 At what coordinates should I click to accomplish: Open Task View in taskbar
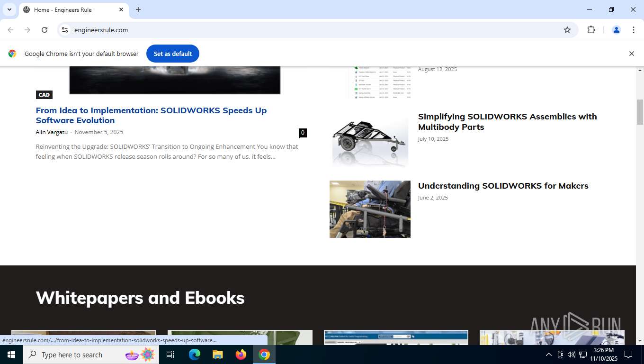[x=170, y=355]
